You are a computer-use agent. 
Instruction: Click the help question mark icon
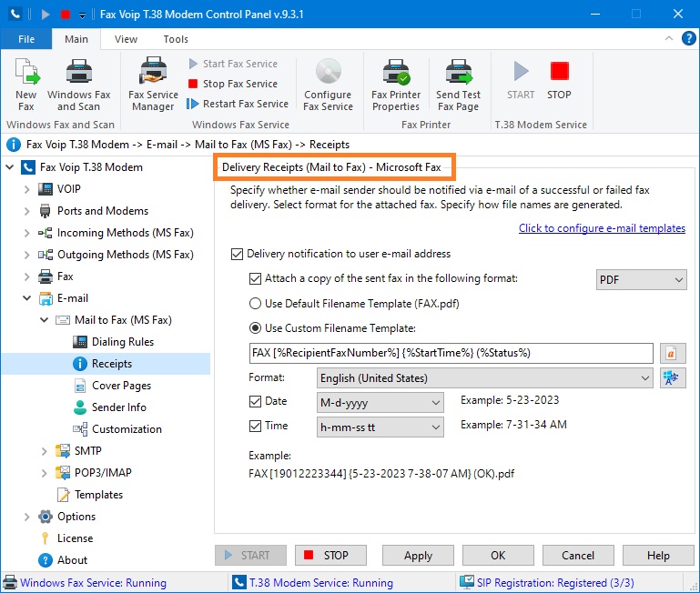tap(688, 38)
